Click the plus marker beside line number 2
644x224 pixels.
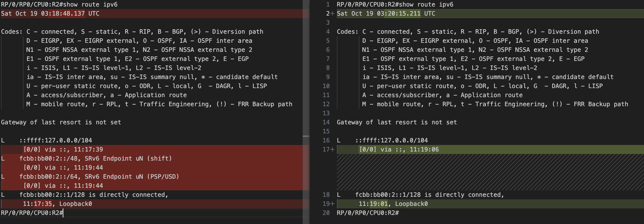332,14
